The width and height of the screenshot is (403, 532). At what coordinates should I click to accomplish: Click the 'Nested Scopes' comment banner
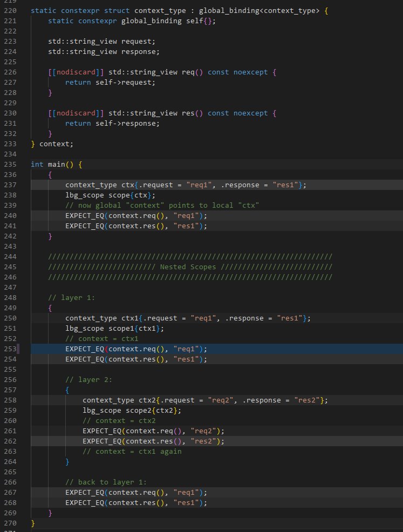click(188, 267)
